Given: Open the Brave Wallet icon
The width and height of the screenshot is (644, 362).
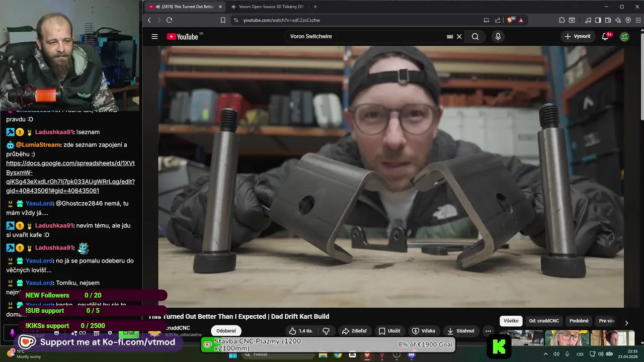Looking at the screenshot, I should [608, 20].
